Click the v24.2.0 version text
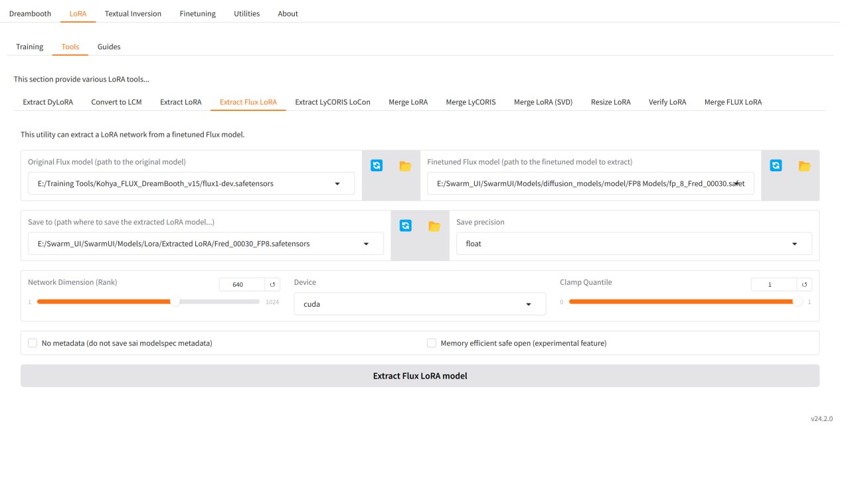 821,419
